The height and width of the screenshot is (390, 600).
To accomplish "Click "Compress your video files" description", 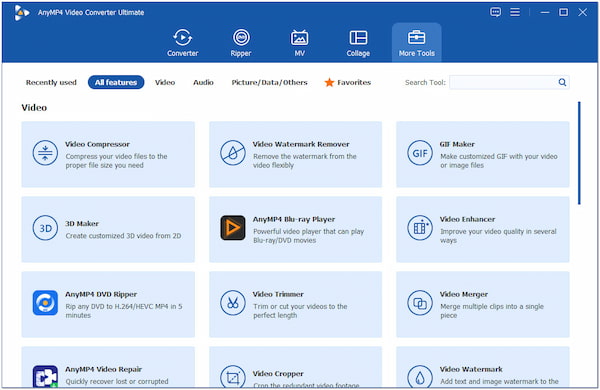I will pyautogui.click(x=116, y=161).
